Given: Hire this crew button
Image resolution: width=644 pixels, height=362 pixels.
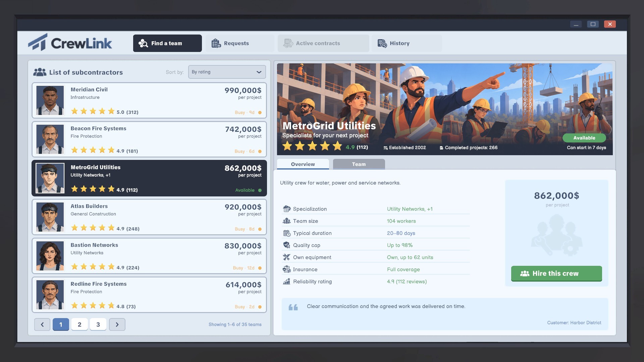Looking at the screenshot, I should click(556, 274).
